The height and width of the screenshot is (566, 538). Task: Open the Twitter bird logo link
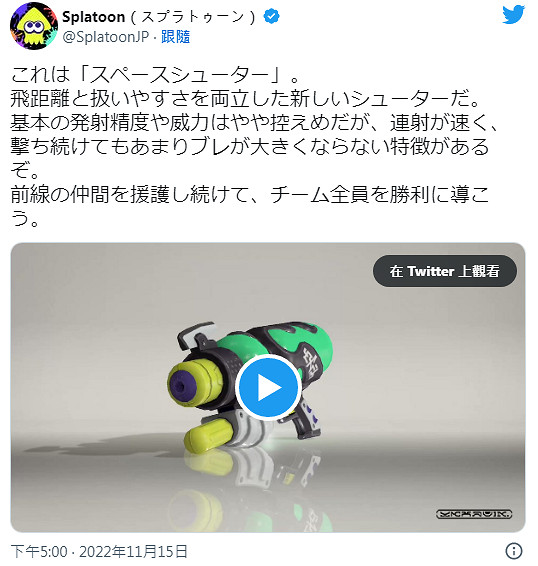(x=513, y=15)
